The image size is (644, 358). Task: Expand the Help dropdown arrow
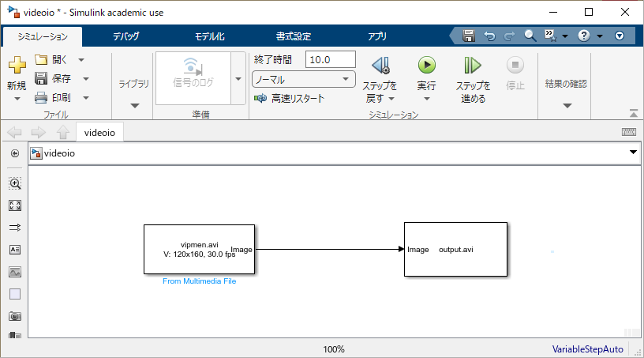pos(600,36)
